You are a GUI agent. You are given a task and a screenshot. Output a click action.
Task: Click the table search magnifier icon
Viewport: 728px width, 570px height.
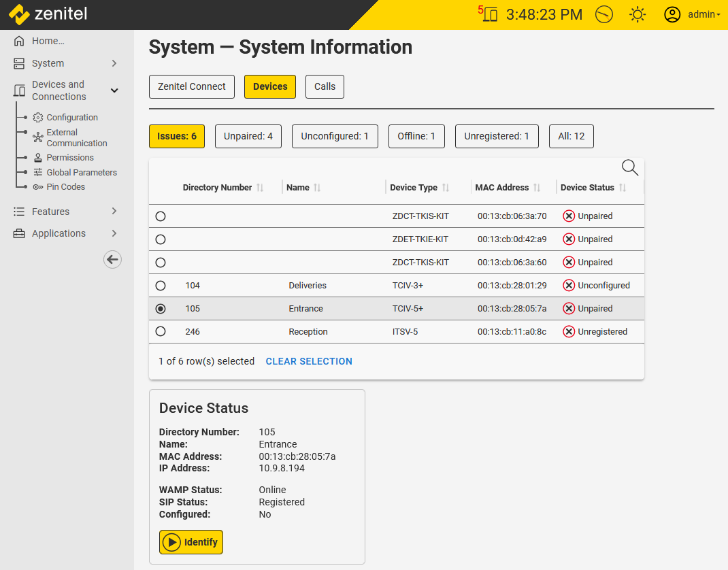point(630,167)
